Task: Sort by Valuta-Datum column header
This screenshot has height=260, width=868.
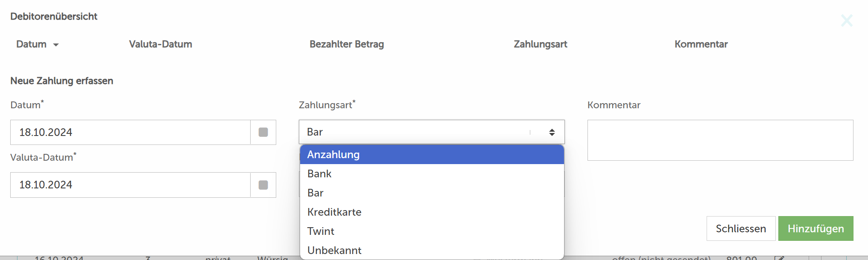Action: [x=161, y=44]
